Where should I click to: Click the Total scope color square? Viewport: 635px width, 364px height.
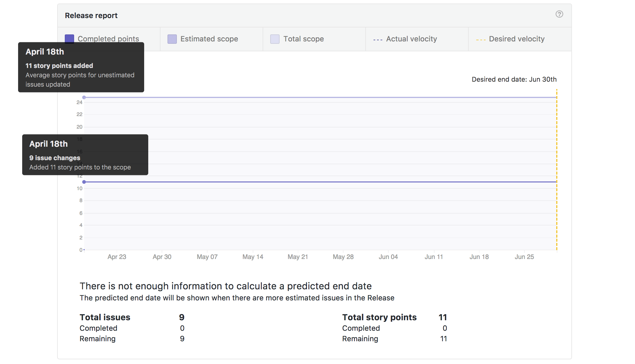pyautogui.click(x=275, y=39)
